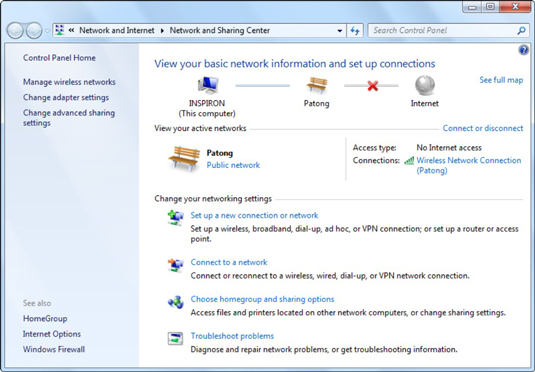Screen dimensions: 535x372
Task: Click the INSPIRON computer icon
Action: tap(208, 85)
